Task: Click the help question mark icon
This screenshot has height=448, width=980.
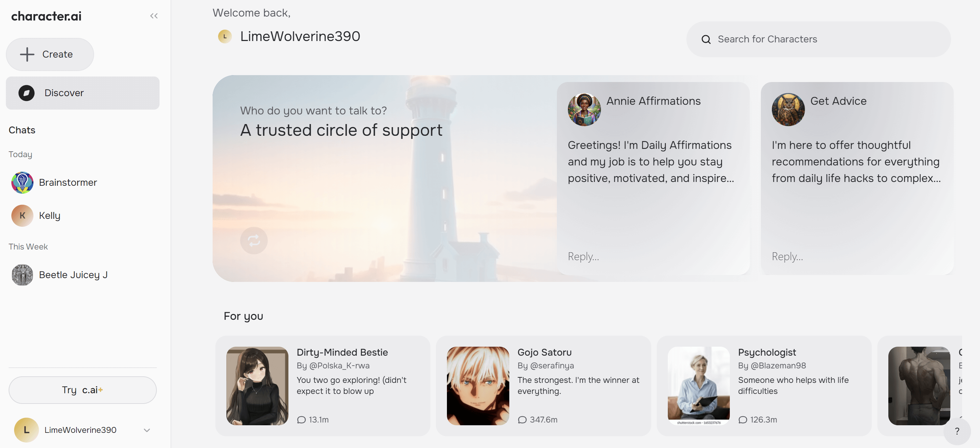Action: click(x=957, y=431)
